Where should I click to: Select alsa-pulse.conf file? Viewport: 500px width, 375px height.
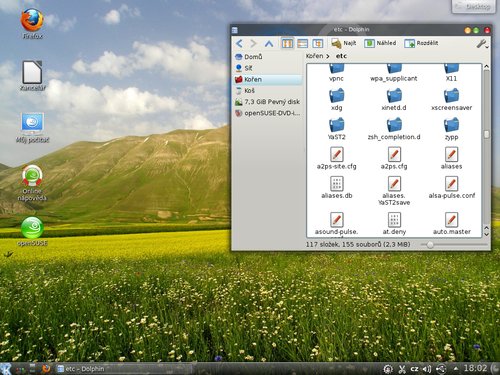451,188
